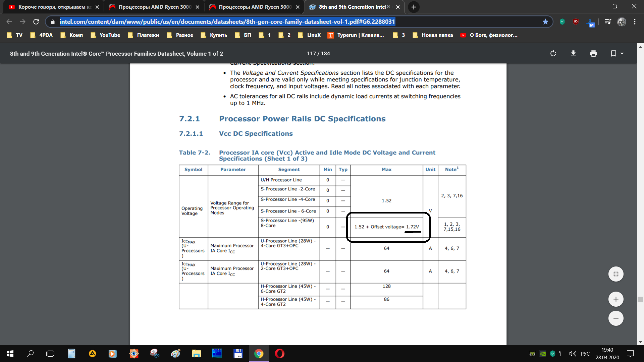Print the PDF document
644x362 pixels.
coord(593,54)
